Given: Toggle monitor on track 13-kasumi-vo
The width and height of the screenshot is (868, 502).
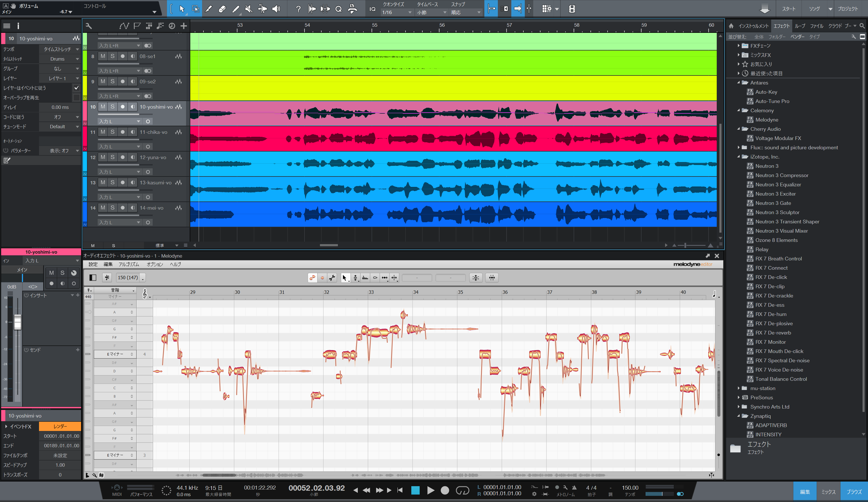Looking at the screenshot, I should pos(133,182).
